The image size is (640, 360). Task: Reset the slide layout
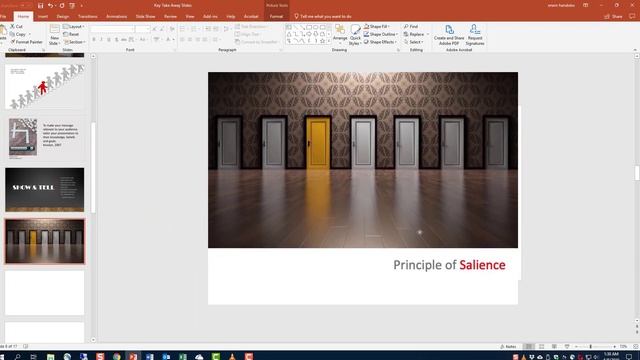71,34
